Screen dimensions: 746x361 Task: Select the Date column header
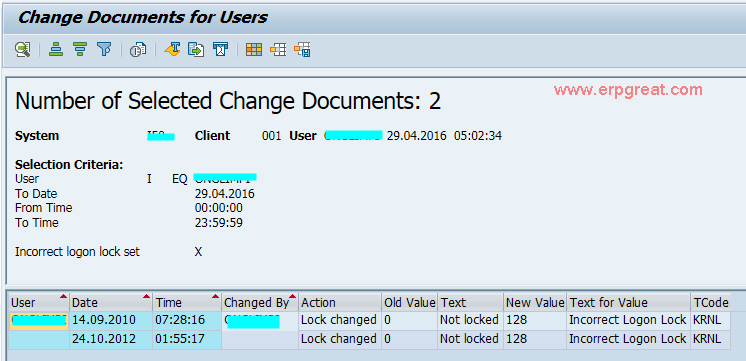pyautogui.click(x=111, y=302)
